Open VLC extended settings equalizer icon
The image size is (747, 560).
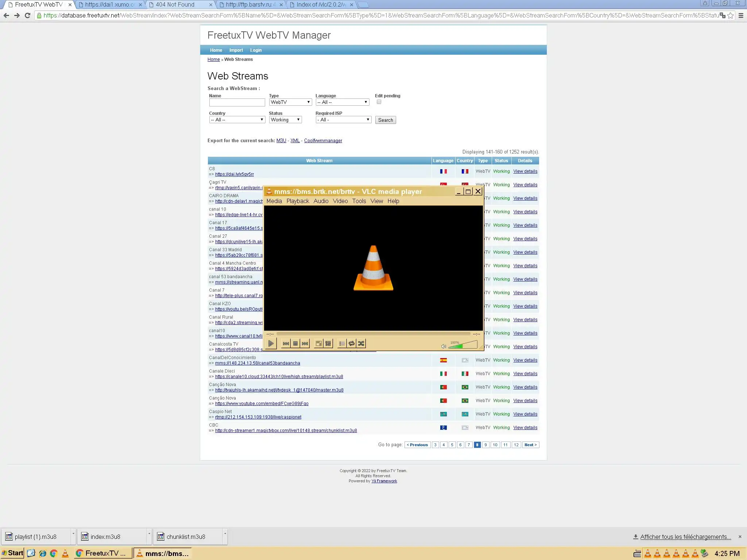328,343
